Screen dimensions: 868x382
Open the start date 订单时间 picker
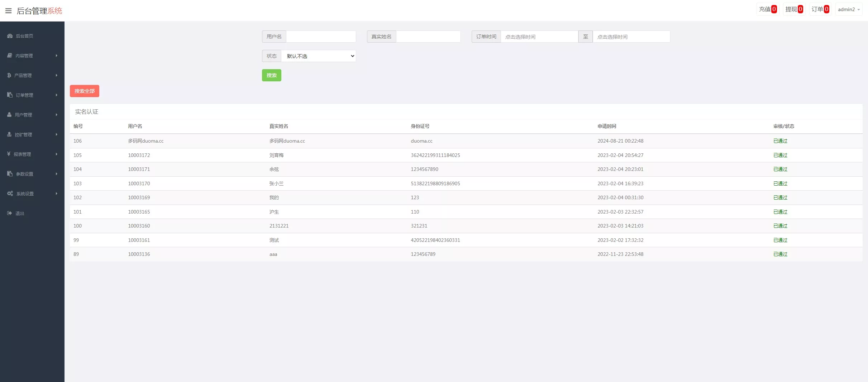[539, 37]
